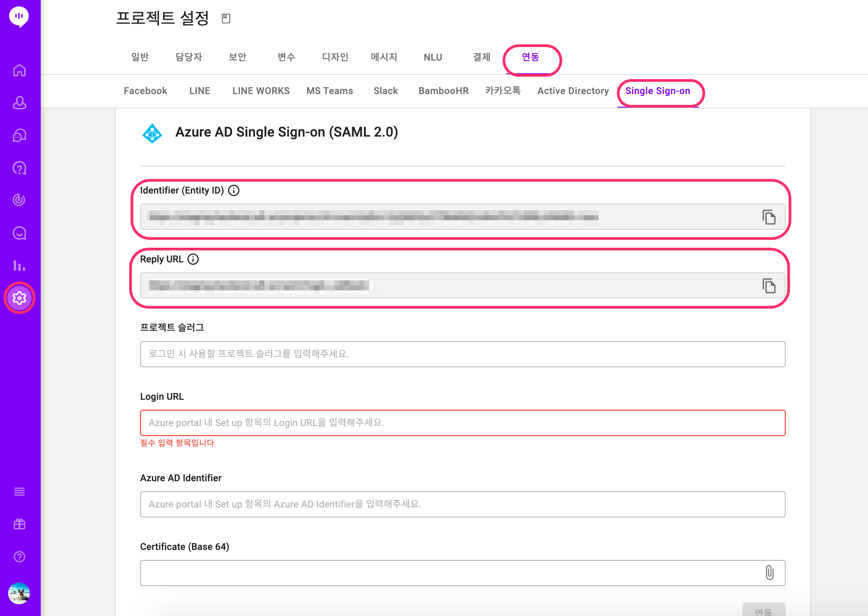The height and width of the screenshot is (616, 868).
Task: Open the user profile sidebar icon
Action: (x=19, y=103)
